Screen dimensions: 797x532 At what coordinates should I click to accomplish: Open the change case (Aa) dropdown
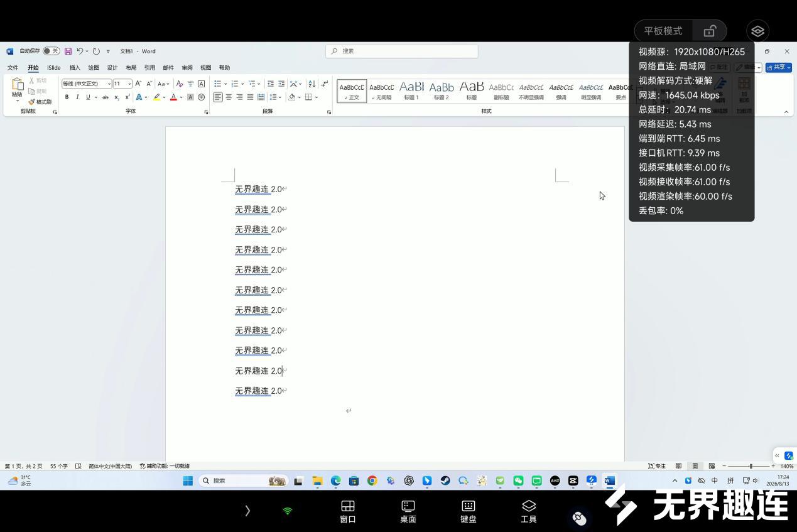[x=163, y=84]
